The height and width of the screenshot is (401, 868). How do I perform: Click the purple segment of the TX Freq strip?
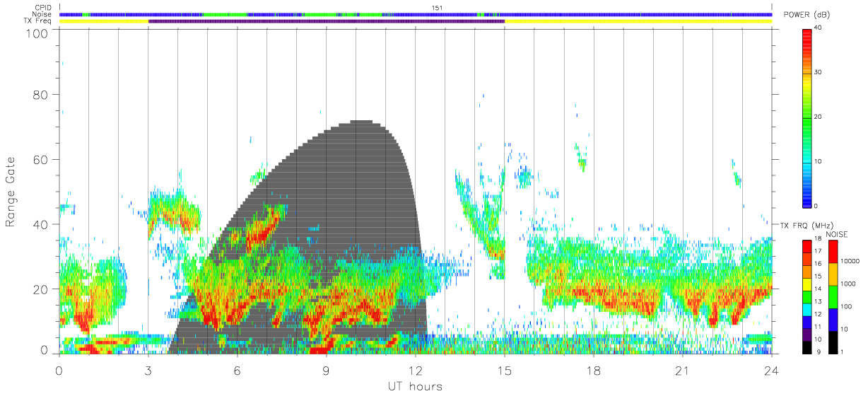click(327, 21)
